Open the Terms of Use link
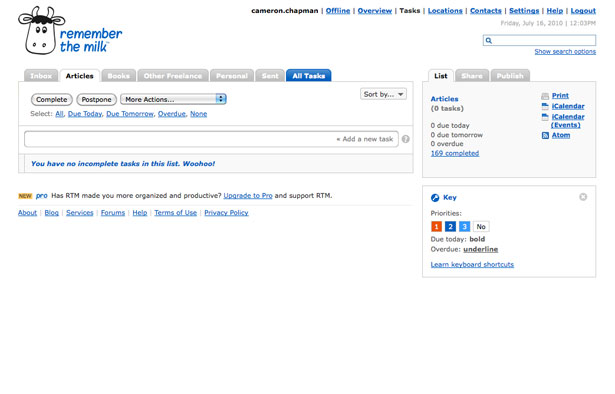The image size is (615, 394). pos(175,213)
